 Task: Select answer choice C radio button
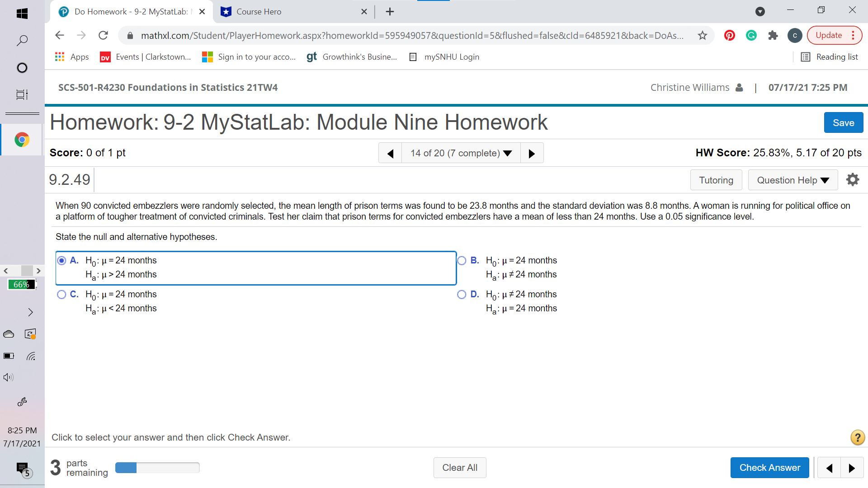[x=62, y=294]
